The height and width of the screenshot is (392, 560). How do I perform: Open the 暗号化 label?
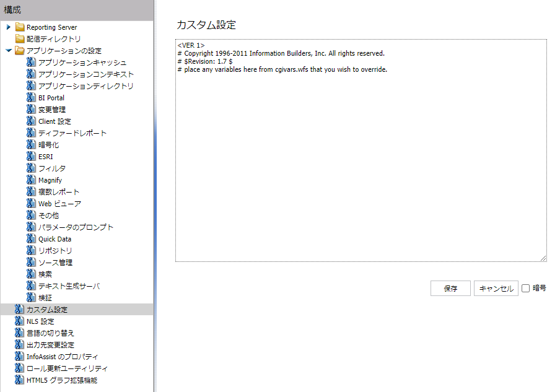pos(48,145)
